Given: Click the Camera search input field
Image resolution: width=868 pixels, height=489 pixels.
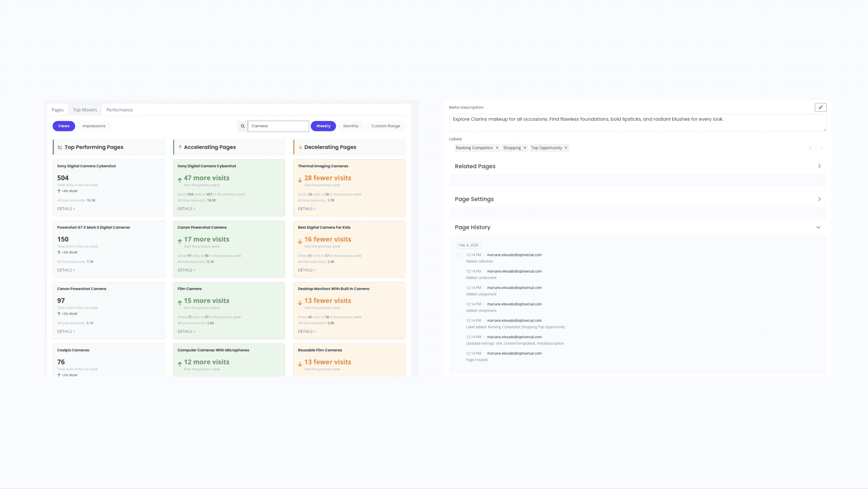Looking at the screenshot, I should coord(278,126).
